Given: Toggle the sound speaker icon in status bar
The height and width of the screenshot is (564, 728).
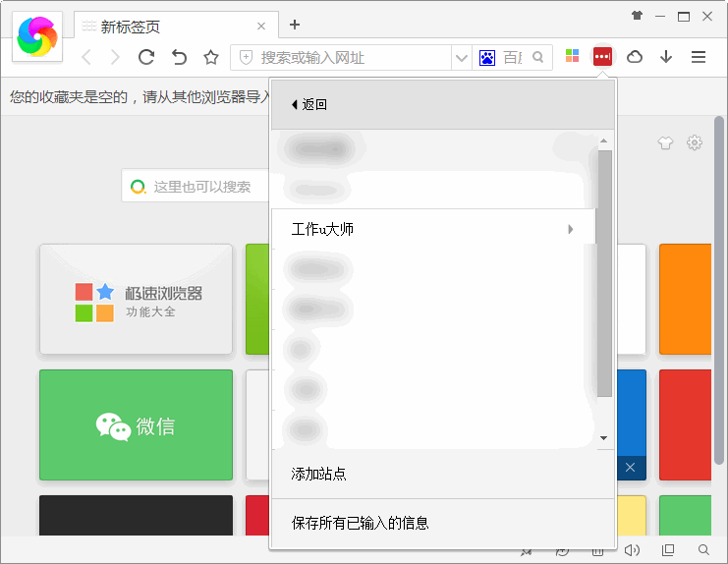Looking at the screenshot, I should [x=633, y=550].
